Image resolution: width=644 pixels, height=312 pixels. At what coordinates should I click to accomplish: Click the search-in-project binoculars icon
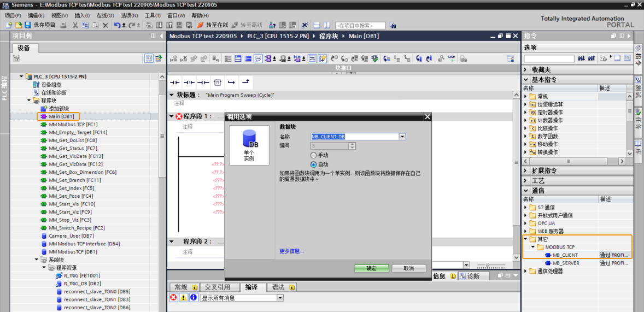point(392,26)
